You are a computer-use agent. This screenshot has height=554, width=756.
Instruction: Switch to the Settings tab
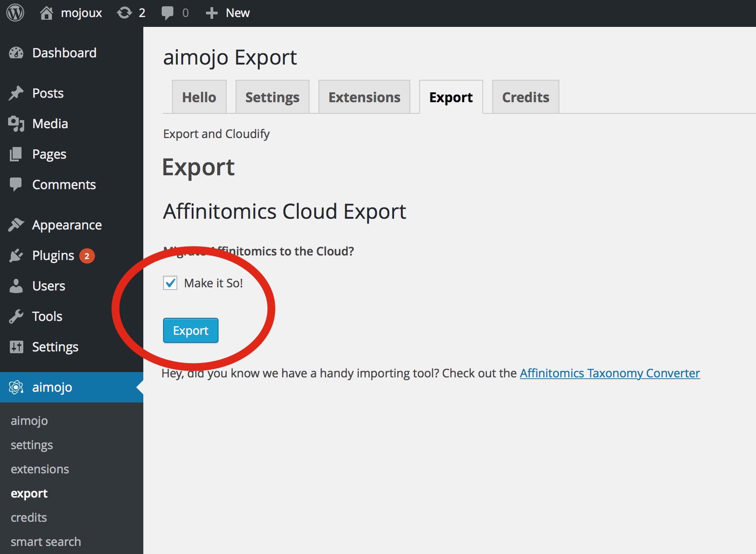(272, 97)
